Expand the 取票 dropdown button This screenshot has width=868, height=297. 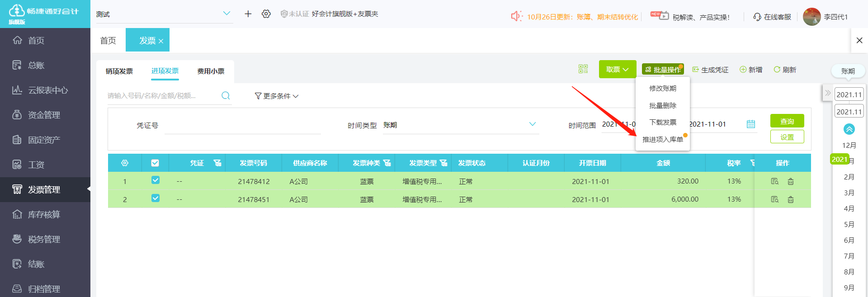618,69
